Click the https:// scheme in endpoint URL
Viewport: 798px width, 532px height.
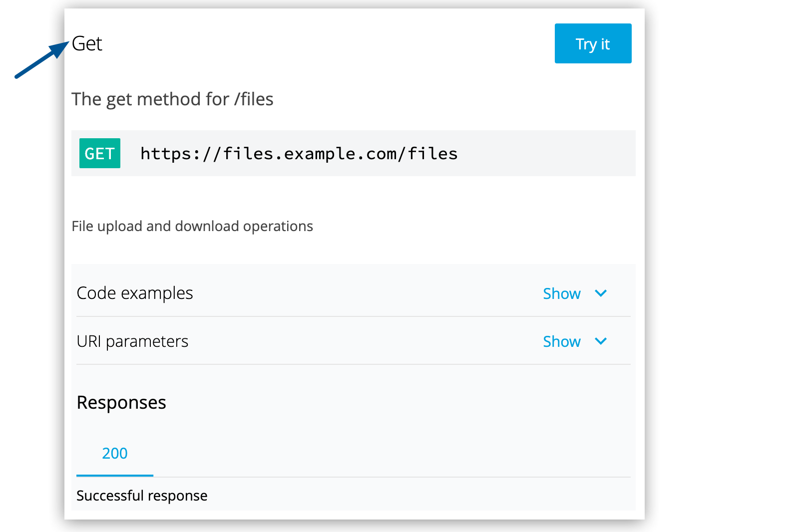point(181,154)
